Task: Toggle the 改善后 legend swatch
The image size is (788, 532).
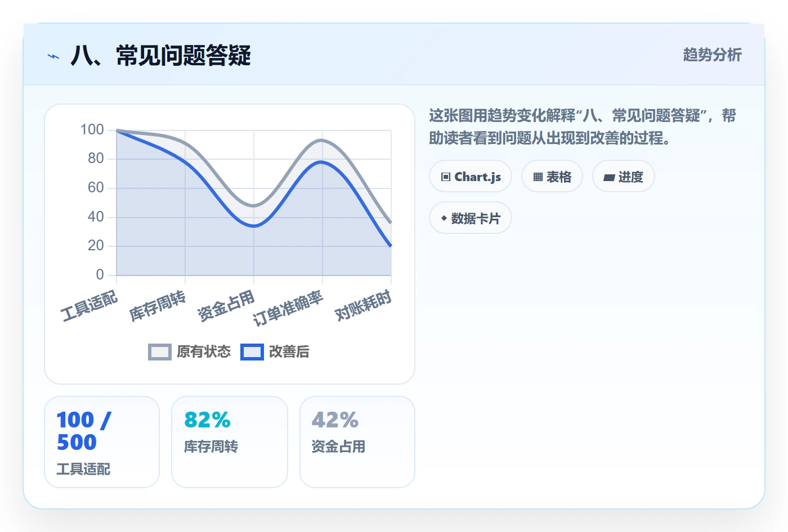Action: point(252,352)
